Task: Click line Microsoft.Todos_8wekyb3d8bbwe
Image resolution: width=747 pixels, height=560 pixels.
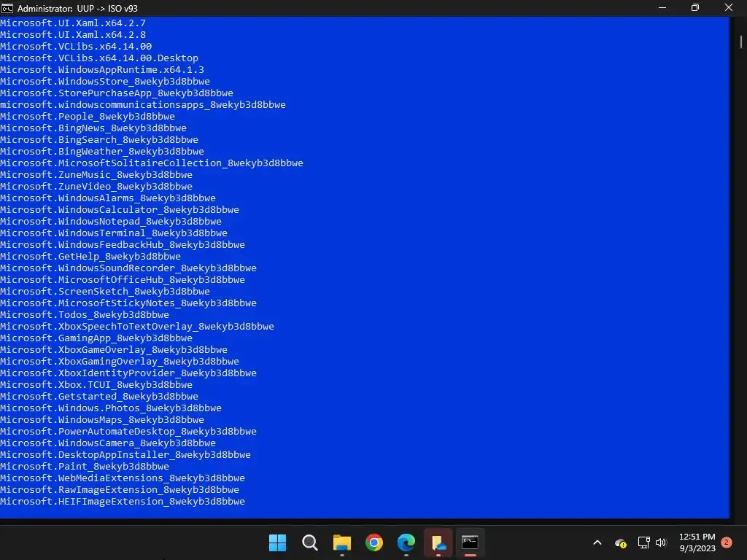Action: coord(85,315)
